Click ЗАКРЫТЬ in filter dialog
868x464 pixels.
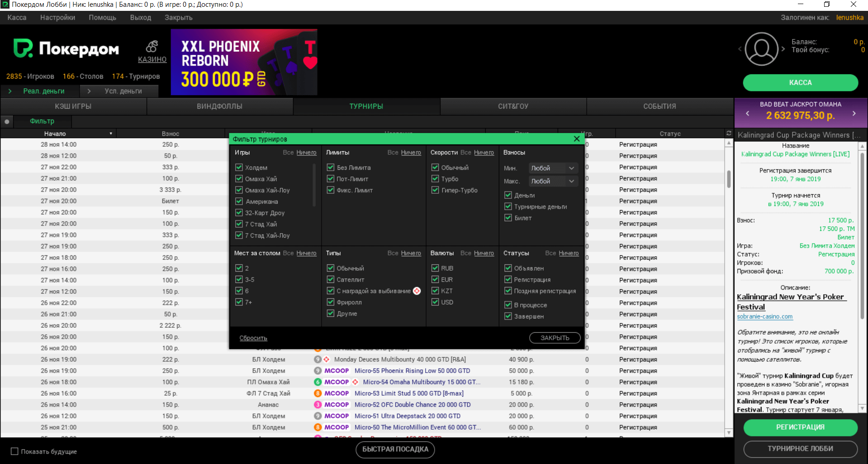555,338
